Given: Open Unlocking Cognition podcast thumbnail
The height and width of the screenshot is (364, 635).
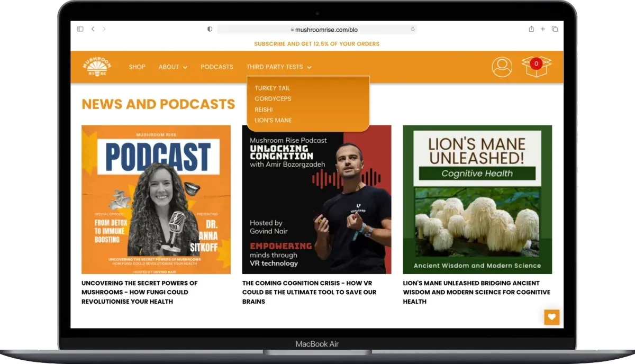Looking at the screenshot, I should tap(317, 199).
